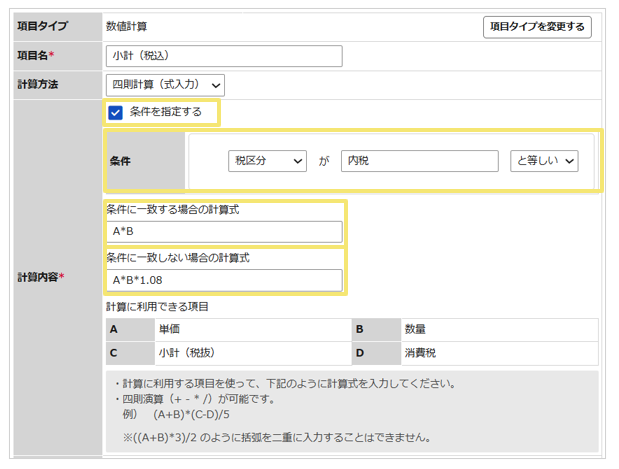The image size is (619, 469).
Task: Click letter A header in item table
Action: coord(130,329)
